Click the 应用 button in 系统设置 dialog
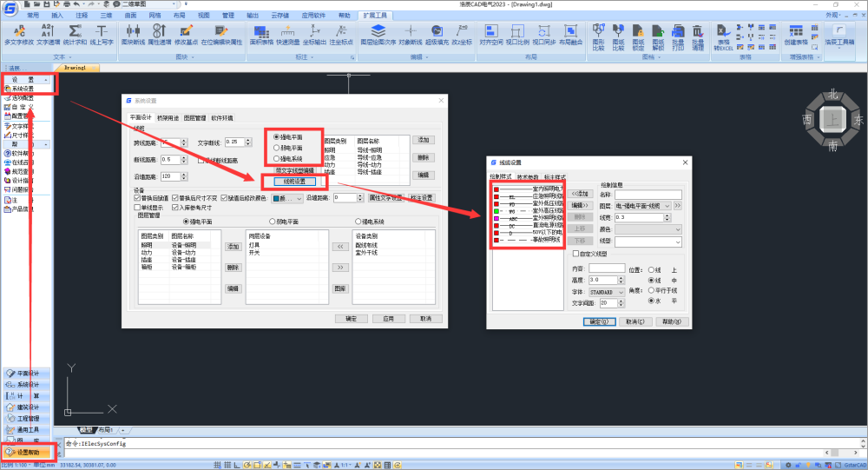 click(x=388, y=319)
